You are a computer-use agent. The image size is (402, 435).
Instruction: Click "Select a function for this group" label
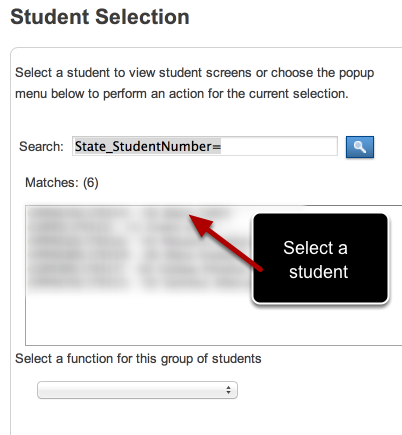(x=138, y=359)
